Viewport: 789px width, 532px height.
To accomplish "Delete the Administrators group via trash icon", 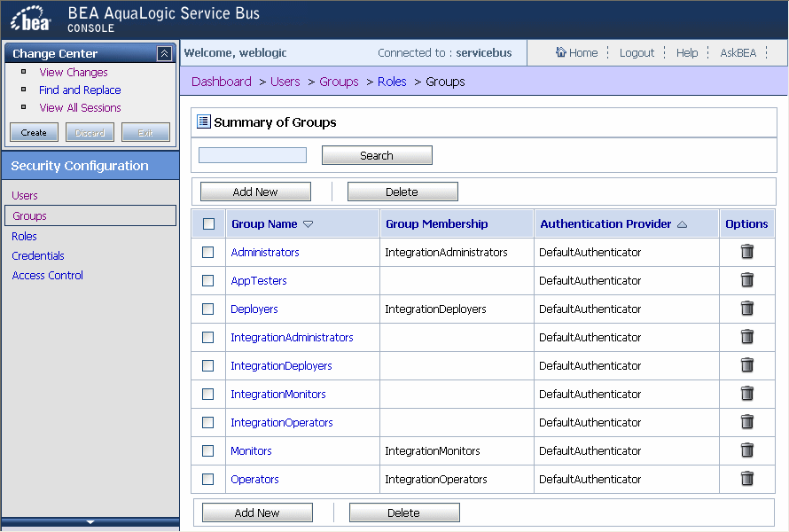I will [747, 251].
